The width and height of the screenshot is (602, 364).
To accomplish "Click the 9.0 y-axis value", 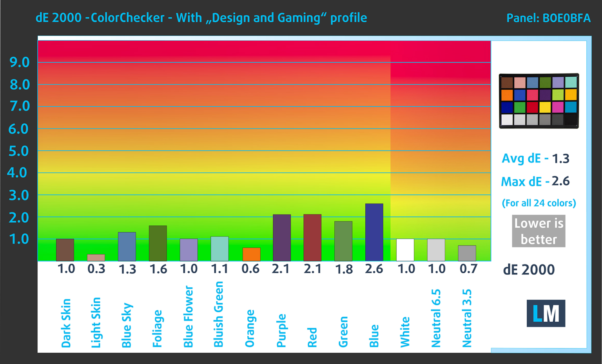I will pos(20,62).
